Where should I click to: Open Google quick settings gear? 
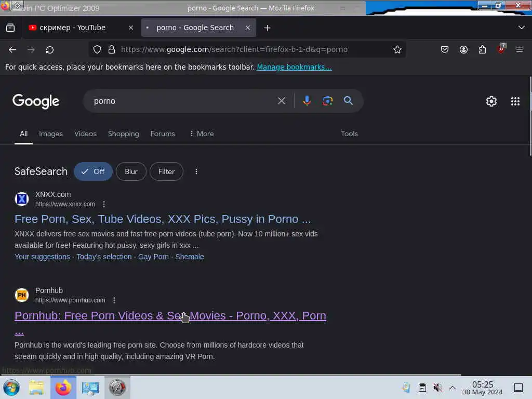[491, 101]
